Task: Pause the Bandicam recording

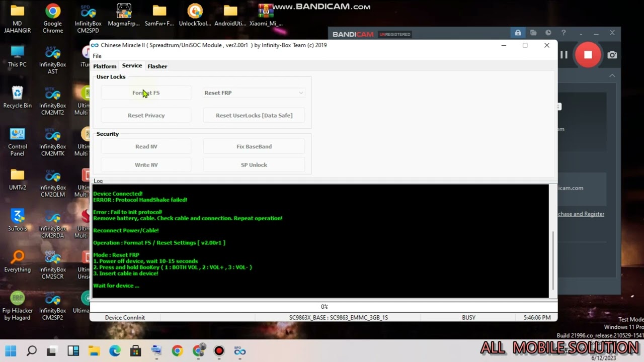Action: click(564, 55)
